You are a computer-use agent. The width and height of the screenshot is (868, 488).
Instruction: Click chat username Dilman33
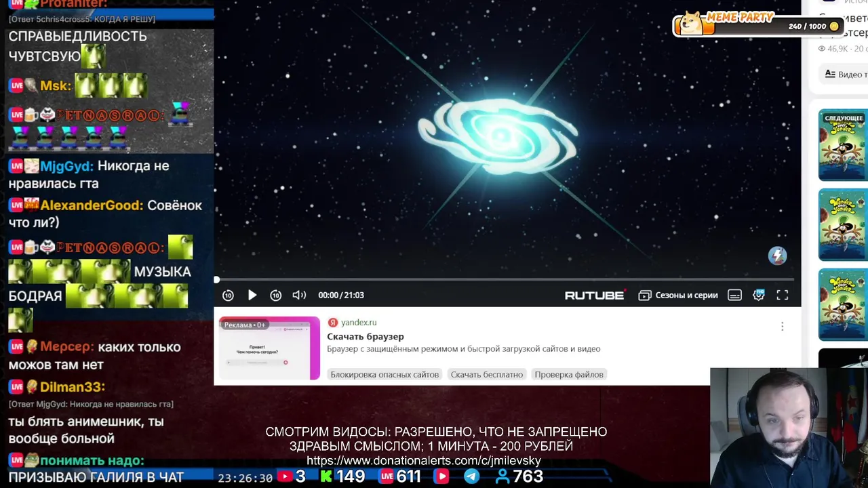72,387
